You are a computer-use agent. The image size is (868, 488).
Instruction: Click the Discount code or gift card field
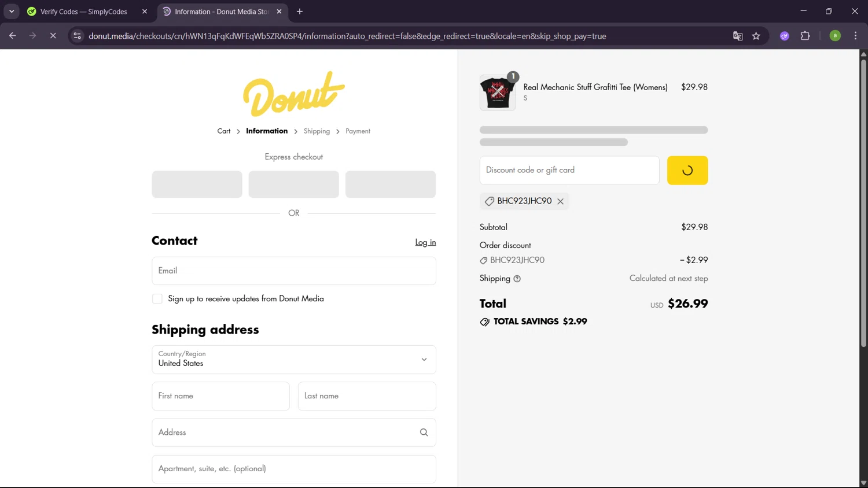[x=569, y=171]
